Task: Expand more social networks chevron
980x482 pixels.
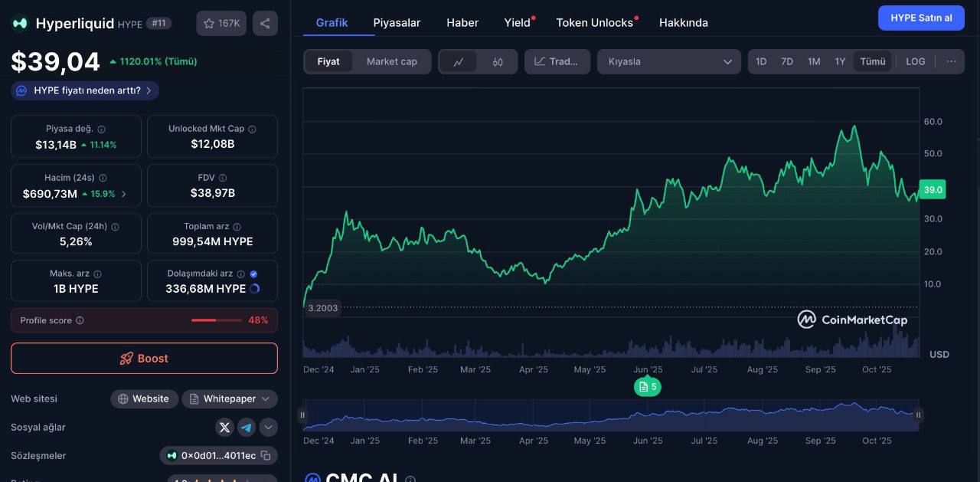Action: [x=268, y=428]
